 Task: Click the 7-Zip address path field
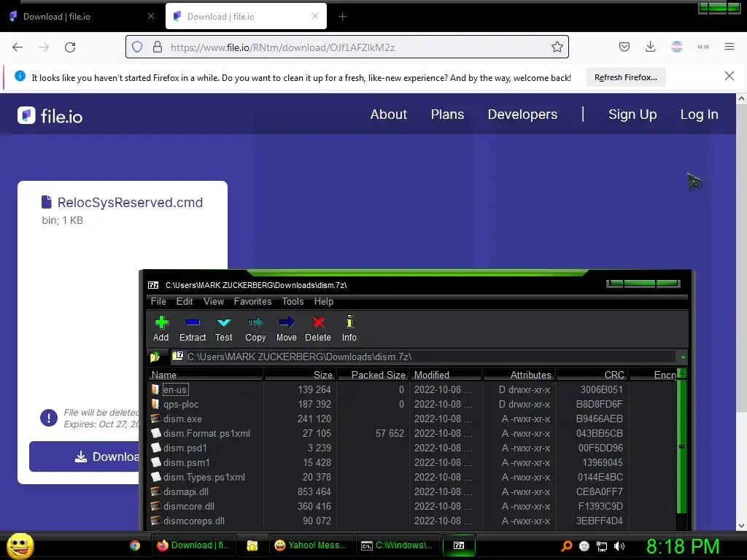tap(424, 357)
